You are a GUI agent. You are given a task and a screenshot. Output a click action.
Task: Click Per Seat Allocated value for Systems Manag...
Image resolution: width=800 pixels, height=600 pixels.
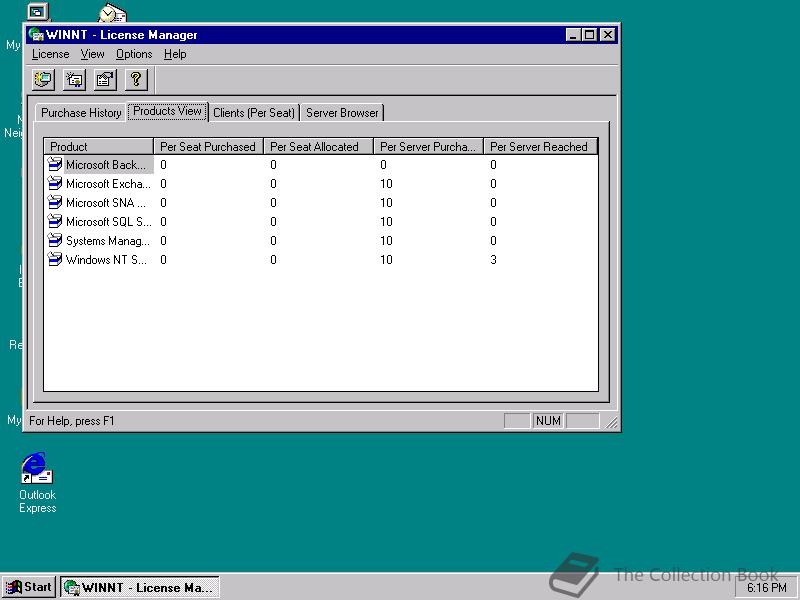273,240
